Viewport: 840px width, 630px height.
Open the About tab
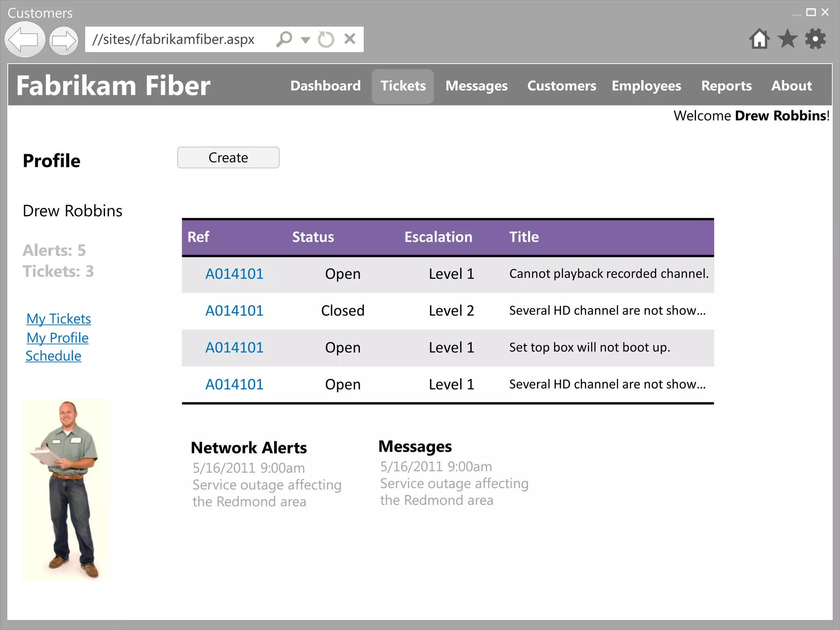click(x=792, y=86)
